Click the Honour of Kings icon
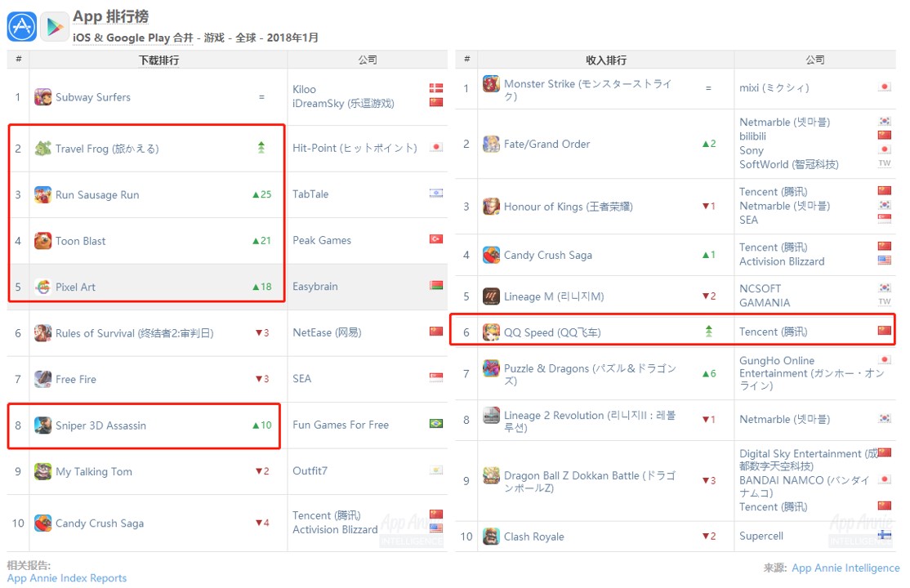The height and width of the screenshot is (588, 910). pyautogui.click(x=491, y=206)
